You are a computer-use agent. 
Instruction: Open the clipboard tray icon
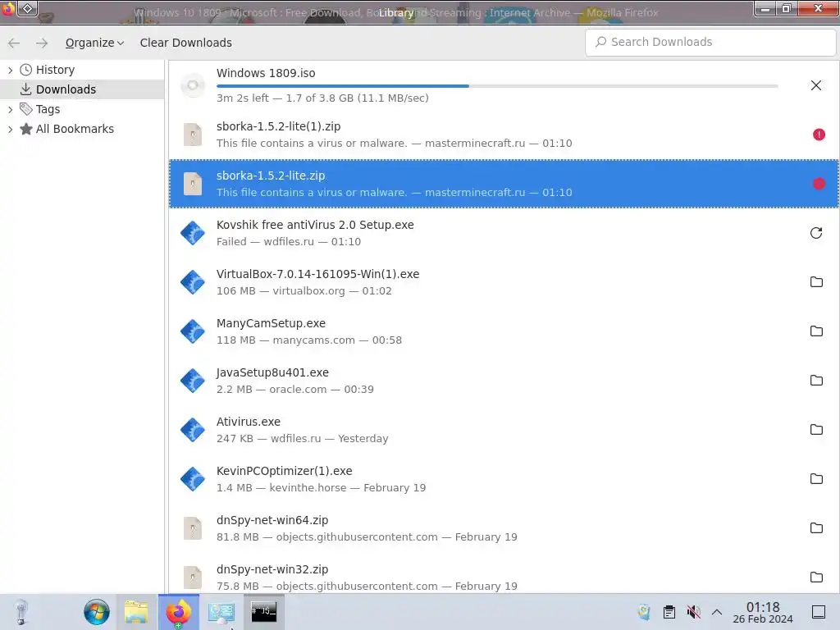[669, 612]
